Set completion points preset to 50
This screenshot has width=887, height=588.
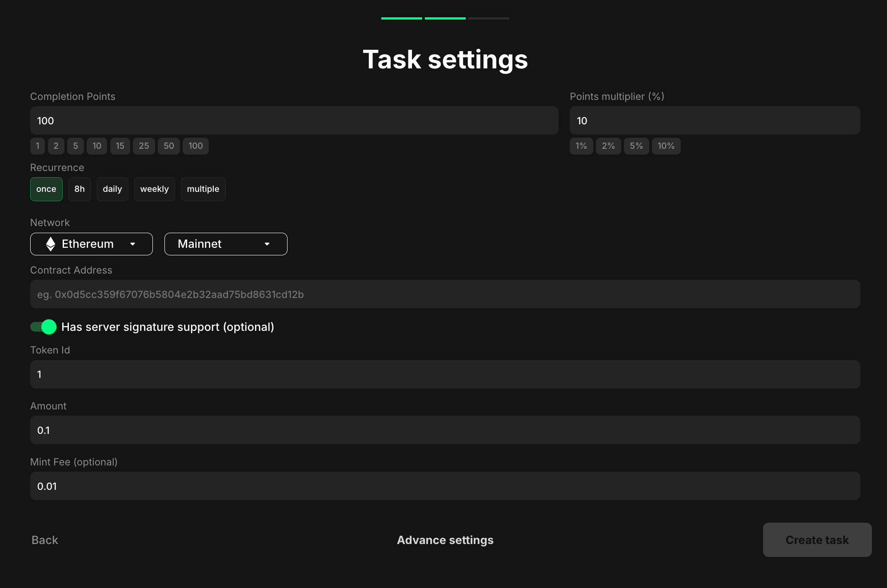point(169,146)
